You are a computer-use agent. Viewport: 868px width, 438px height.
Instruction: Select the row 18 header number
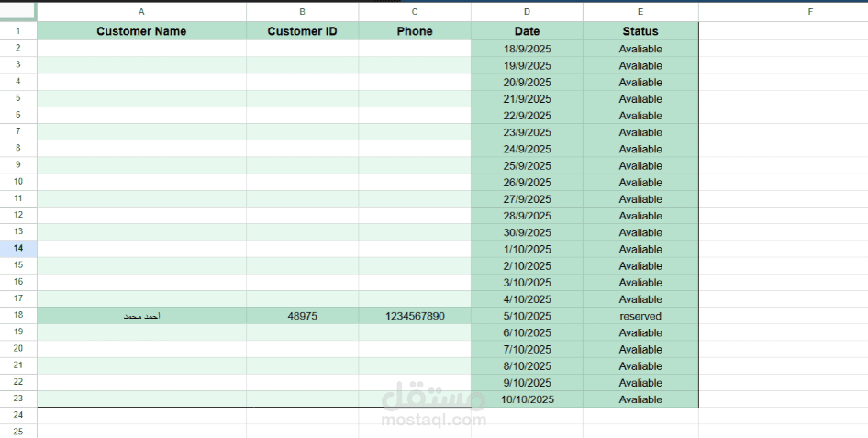[x=18, y=315]
